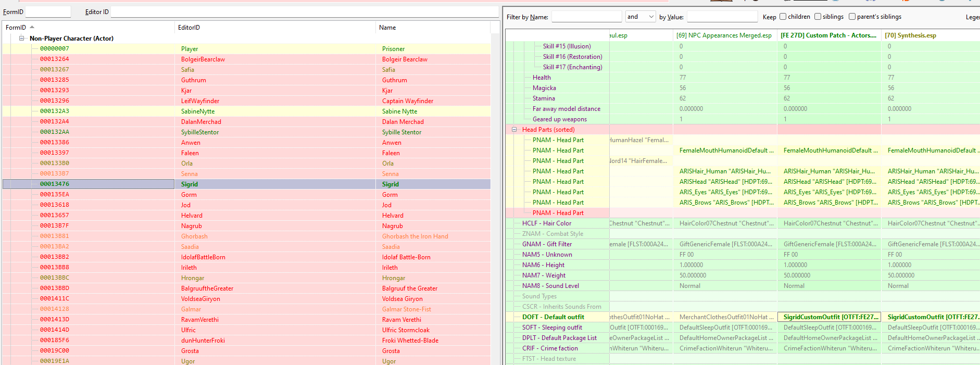
Task: Select the BolgeirBearclaw record
Action: click(x=246, y=59)
